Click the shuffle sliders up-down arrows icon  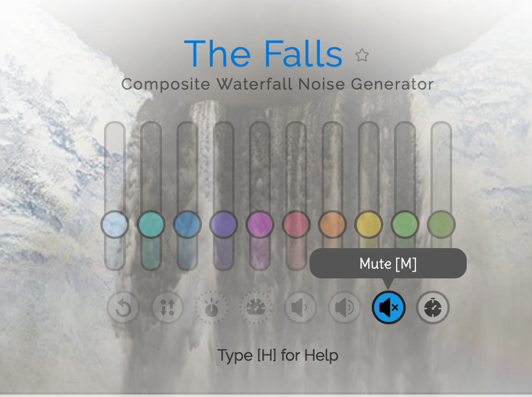(167, 307)
